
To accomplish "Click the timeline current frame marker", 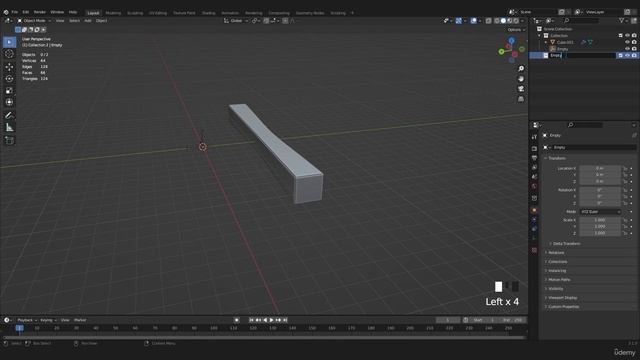I will pos(19,328).
